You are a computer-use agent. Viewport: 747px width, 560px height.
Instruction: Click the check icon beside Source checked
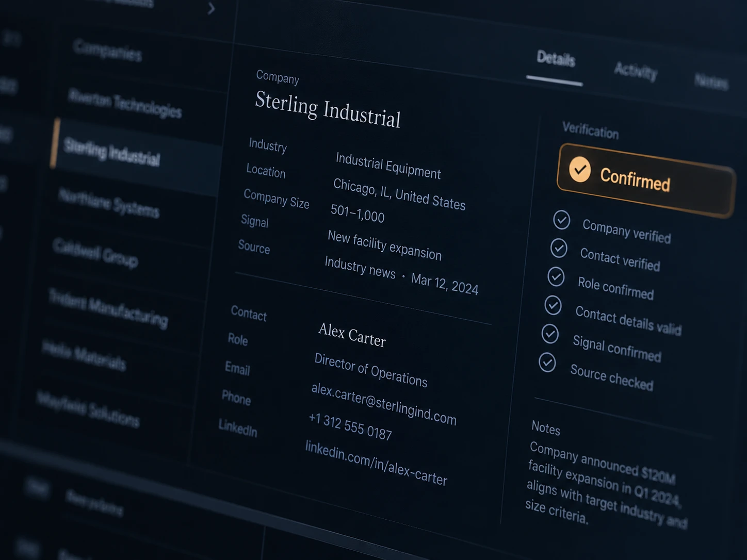point(547,363)
